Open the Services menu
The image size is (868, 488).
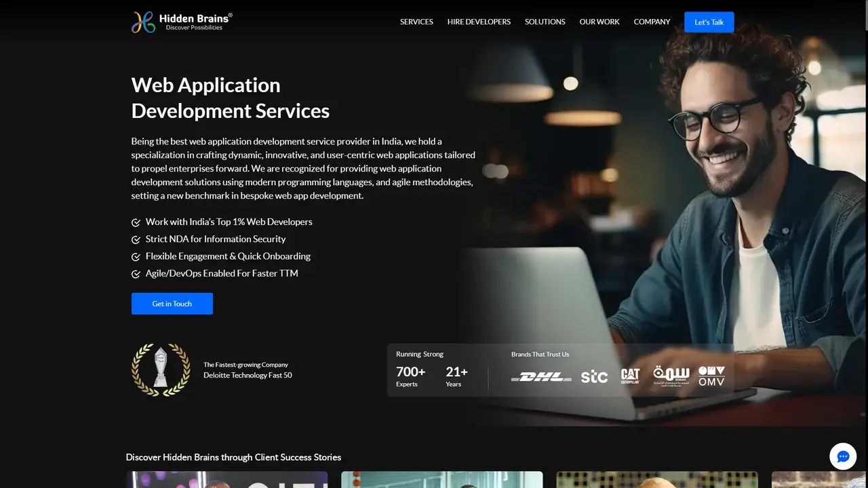pos(416,22)
